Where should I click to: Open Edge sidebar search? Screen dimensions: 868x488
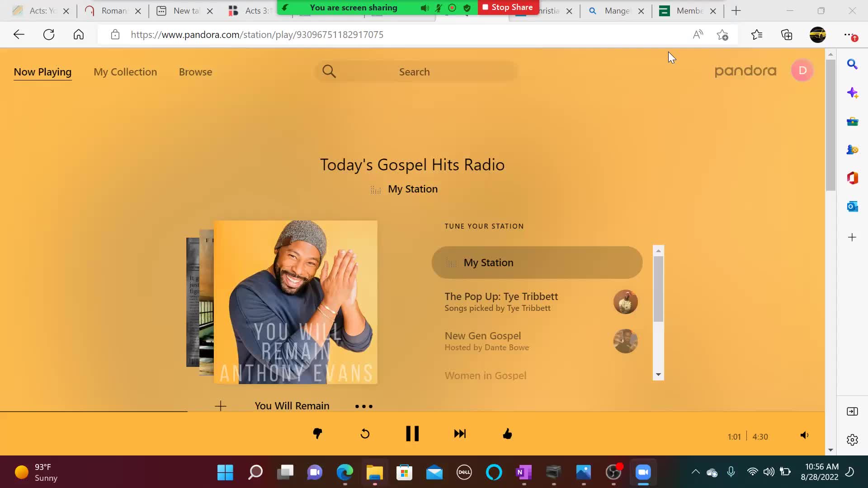(852, 64)
